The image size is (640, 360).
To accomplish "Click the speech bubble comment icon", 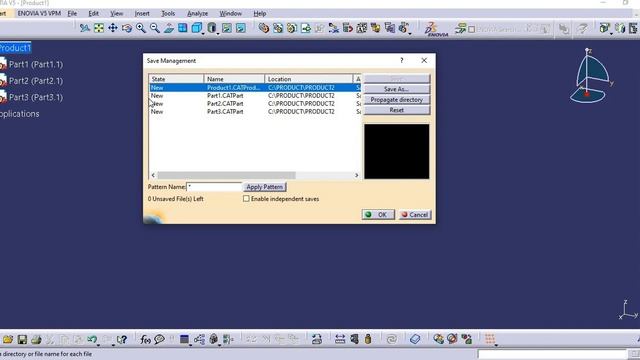I will coord(160,339).
